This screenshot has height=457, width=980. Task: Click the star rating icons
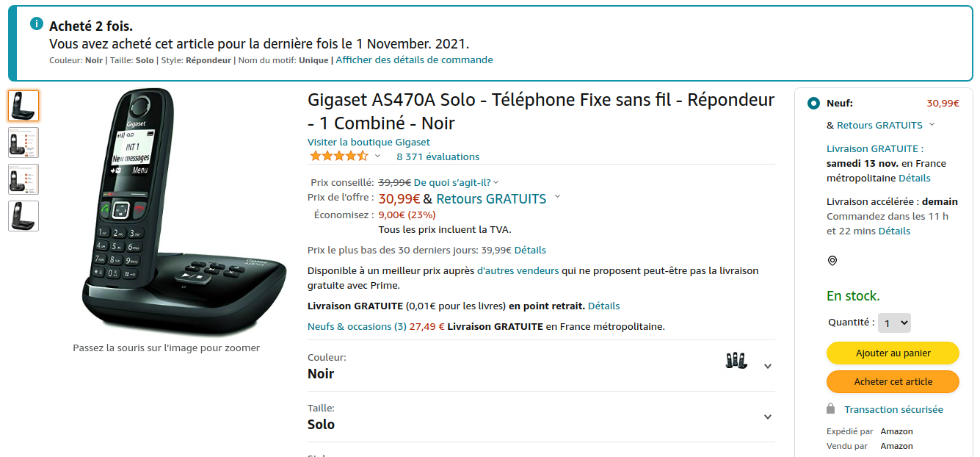[x=338, y=156]
